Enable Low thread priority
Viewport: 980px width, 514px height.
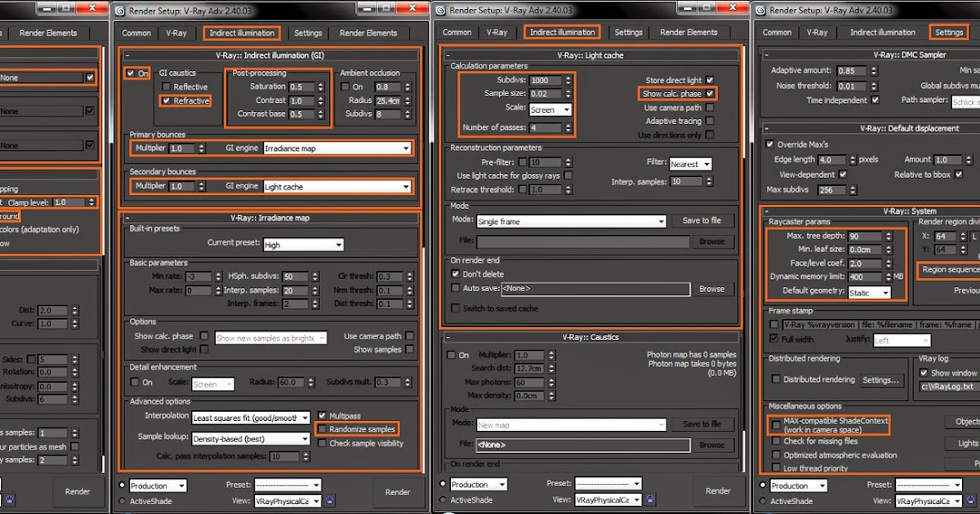tap(776, 468)
